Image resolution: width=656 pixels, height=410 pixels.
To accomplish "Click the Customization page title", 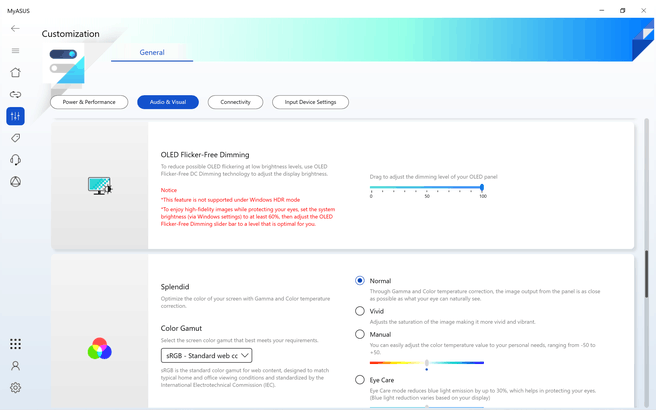I will [x=70, y=34].
